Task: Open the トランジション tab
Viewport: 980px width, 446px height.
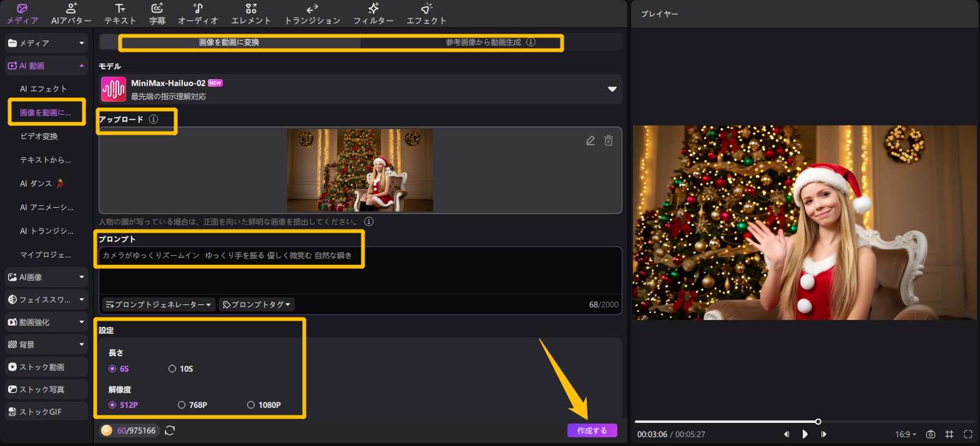Action: [312, 14]
